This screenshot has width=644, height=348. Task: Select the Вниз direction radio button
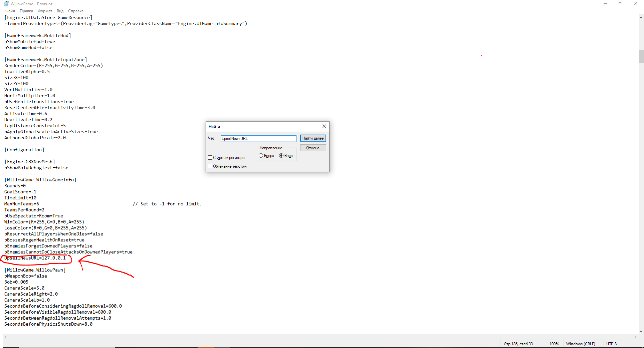point(281,156)
